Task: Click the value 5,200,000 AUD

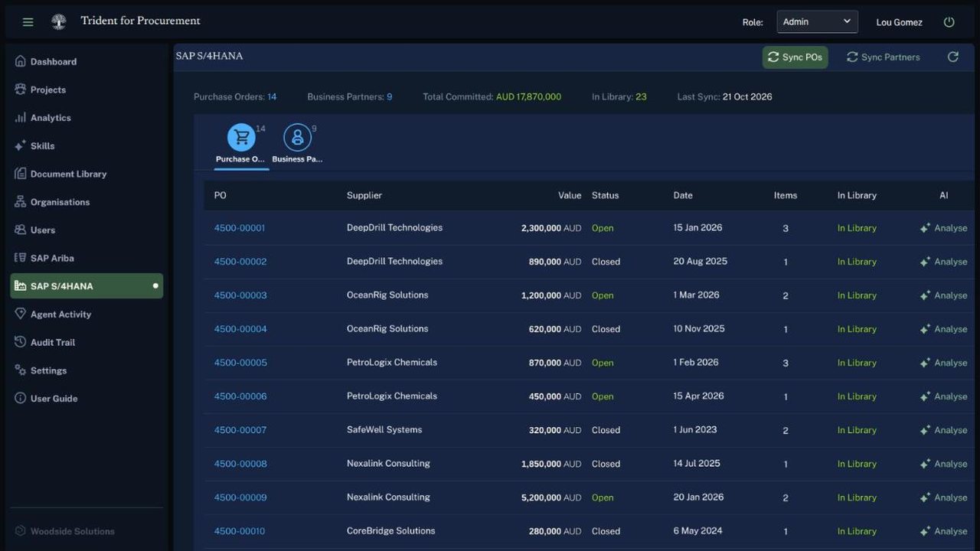Action: coord(551,497)
